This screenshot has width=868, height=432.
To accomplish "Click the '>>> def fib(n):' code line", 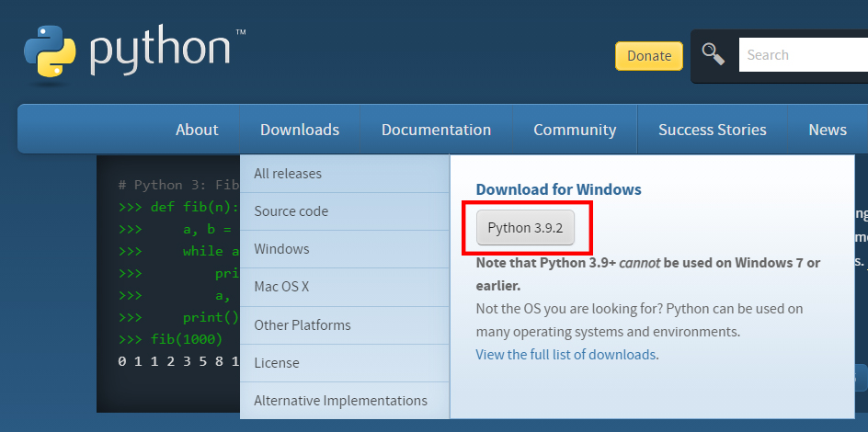I will pos(178,208).
